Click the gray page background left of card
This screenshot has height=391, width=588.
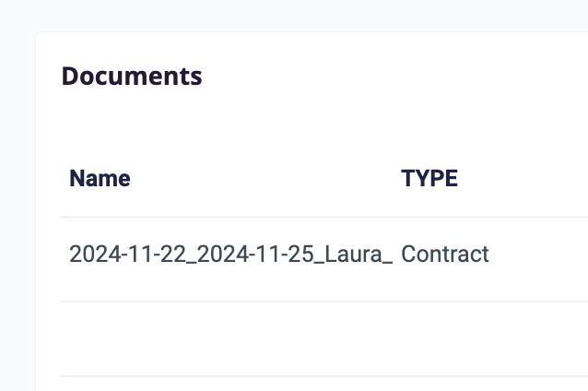[x=18, y=210]
